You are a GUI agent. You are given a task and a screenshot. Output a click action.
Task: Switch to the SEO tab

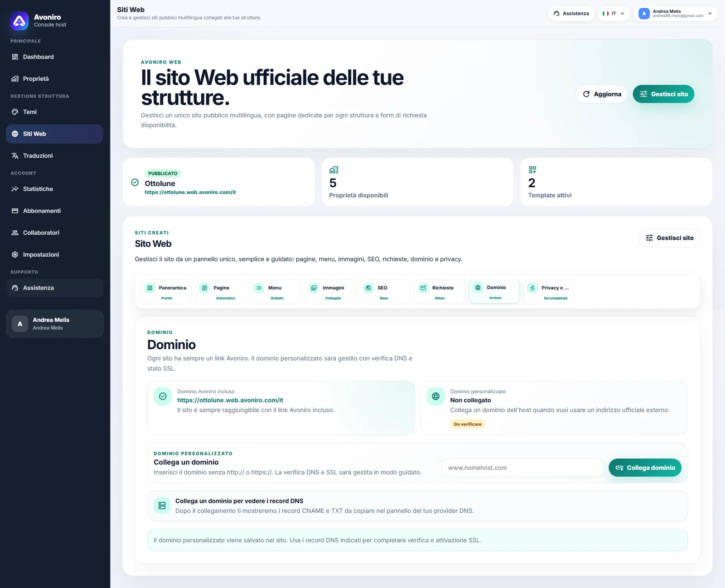click(x=385, y=292)
